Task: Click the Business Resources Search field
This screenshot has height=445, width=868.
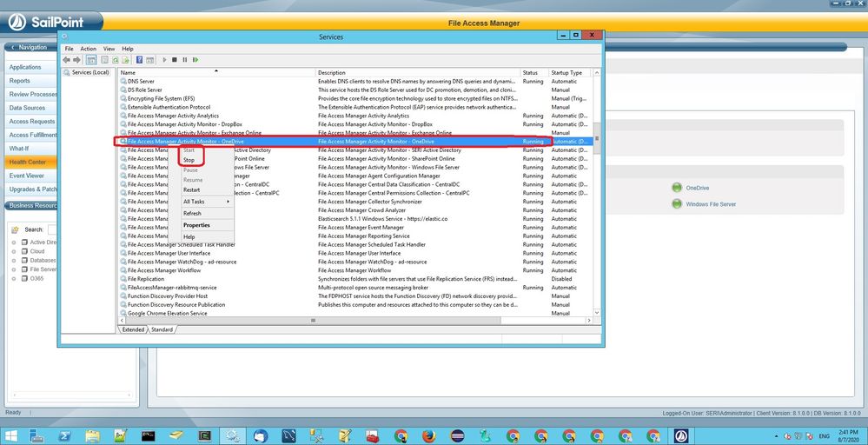Action: click(53, 229)
